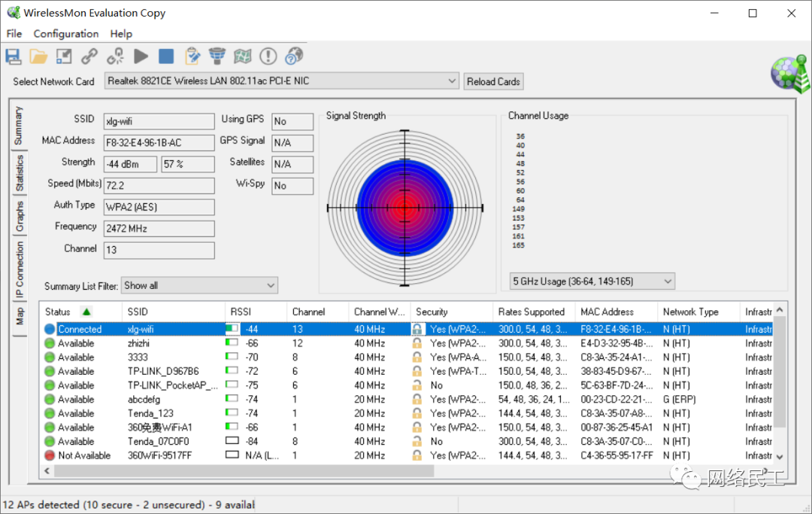Select the 360免费WiFi-A1 network row
The height and width of the screenshot is (514, 812).
407,427
